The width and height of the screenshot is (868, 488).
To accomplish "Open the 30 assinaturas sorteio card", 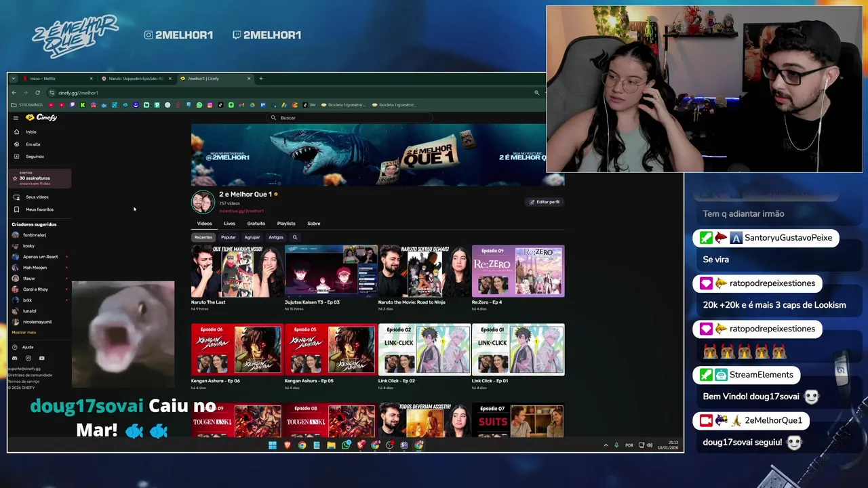I will pos(40,178).
